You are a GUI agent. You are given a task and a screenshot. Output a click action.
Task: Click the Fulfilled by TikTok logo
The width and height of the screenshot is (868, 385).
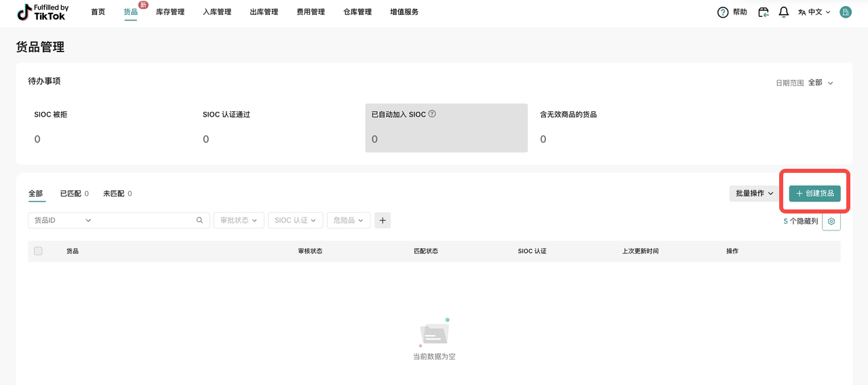click(x=43, y=12)
